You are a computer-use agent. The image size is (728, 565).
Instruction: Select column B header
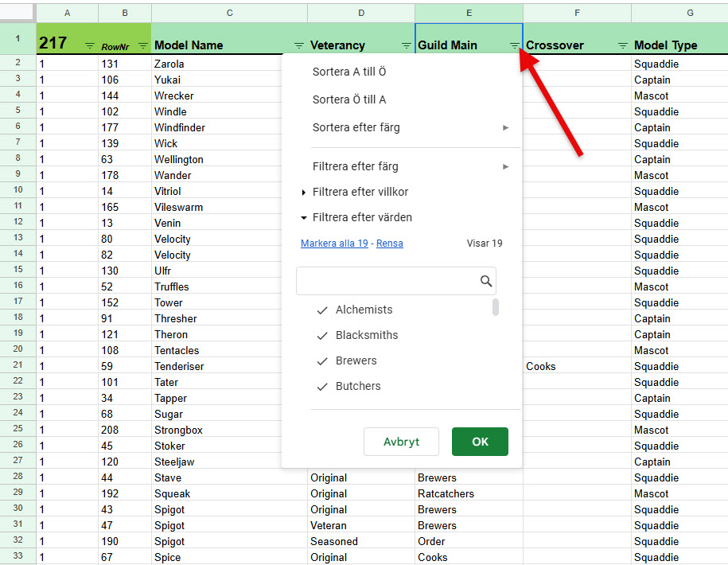pos(125,13)
